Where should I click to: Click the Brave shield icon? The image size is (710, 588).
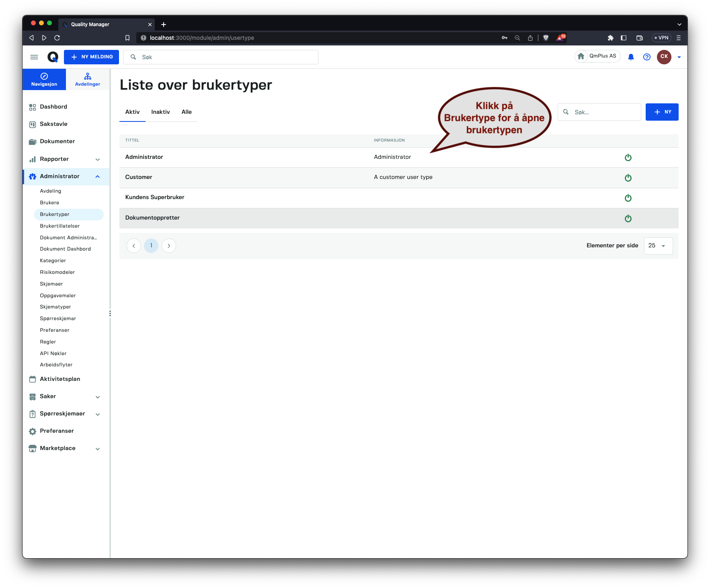(x=546, y=38)
